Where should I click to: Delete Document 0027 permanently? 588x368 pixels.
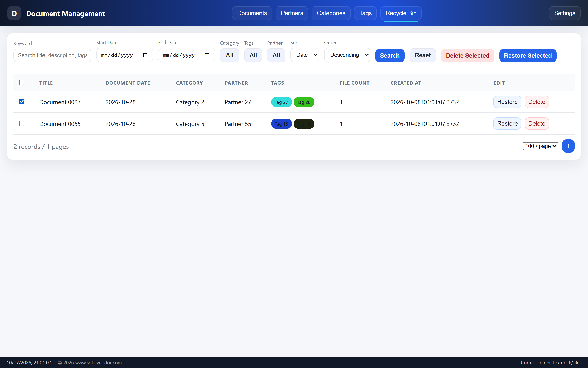pyautogui.click(x=537, y=102)
